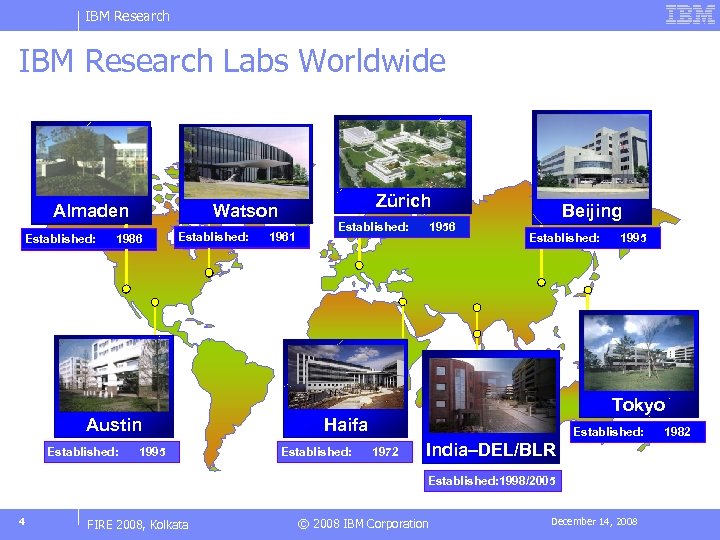The width and height of the screenshot is (720, 540).
Task: Click the Beijing lab photo
Action: click(592, 156)
